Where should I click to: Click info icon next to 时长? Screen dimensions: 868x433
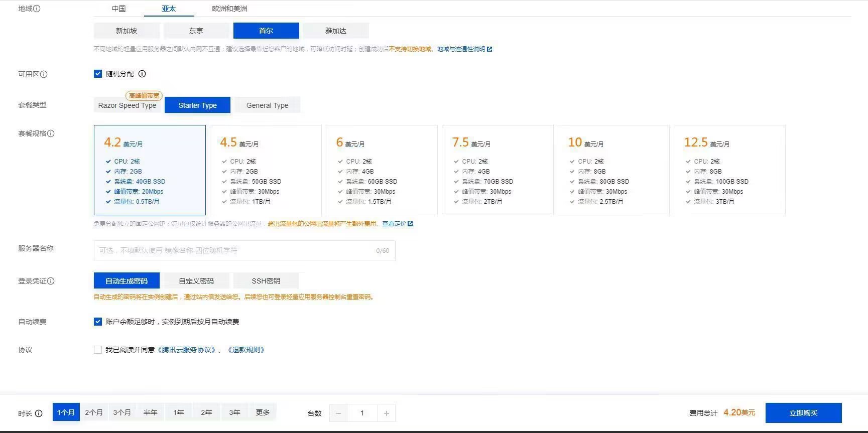(39, 413)
